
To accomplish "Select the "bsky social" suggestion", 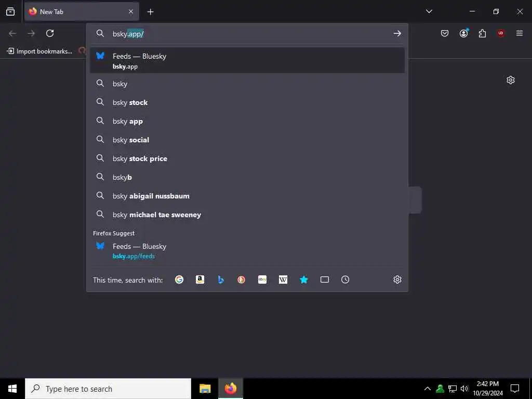I will pyautogui.click(x=247, y=140).
